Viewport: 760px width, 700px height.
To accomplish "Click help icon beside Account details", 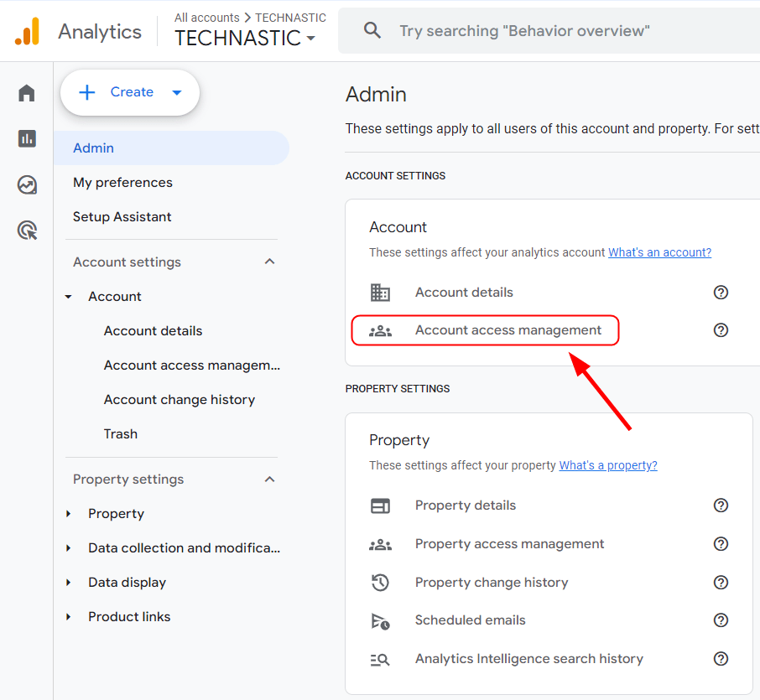I will 720,293.
